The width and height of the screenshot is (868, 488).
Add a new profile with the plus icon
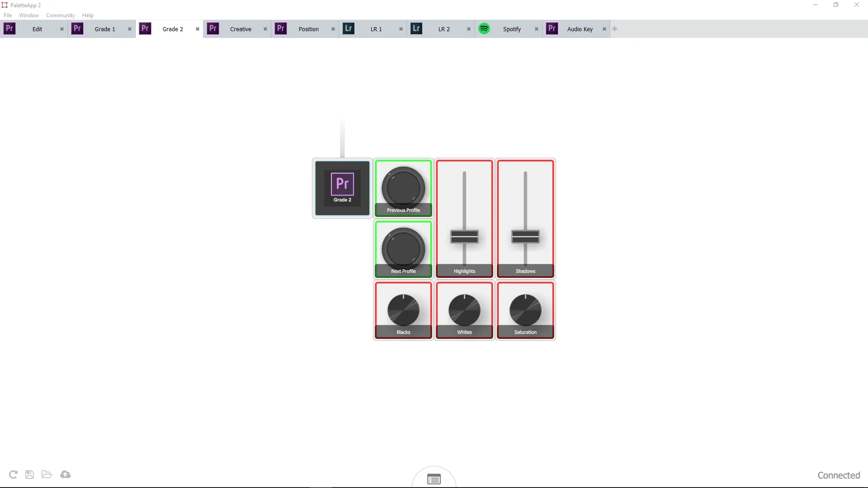pyautogui.click(x=615, y=29)
